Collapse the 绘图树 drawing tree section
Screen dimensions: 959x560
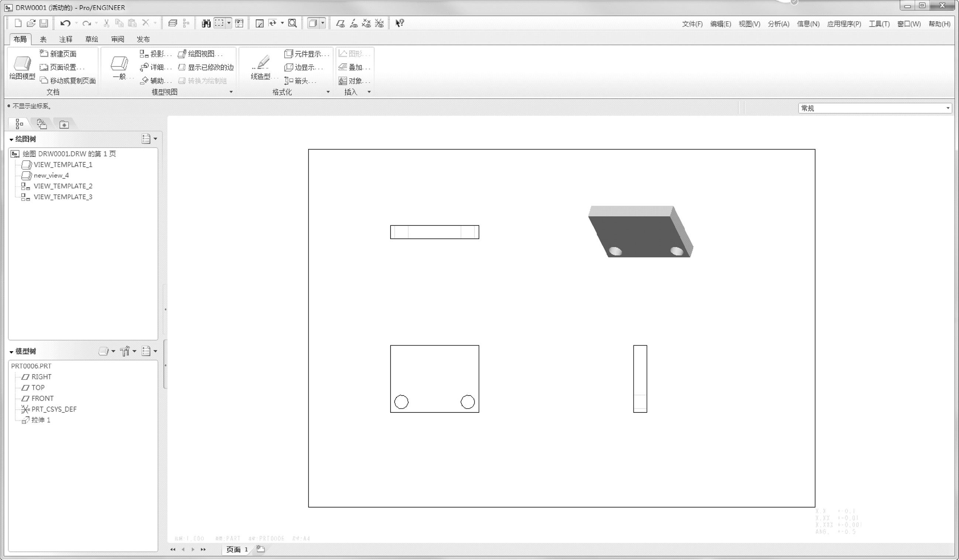(11, 139)
